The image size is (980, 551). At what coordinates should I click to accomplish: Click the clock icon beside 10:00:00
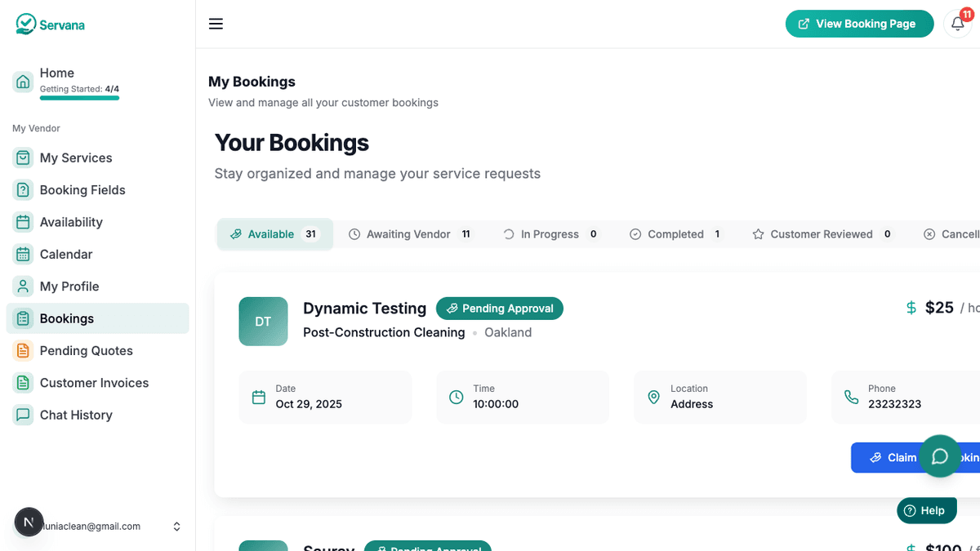click(457, 398)
